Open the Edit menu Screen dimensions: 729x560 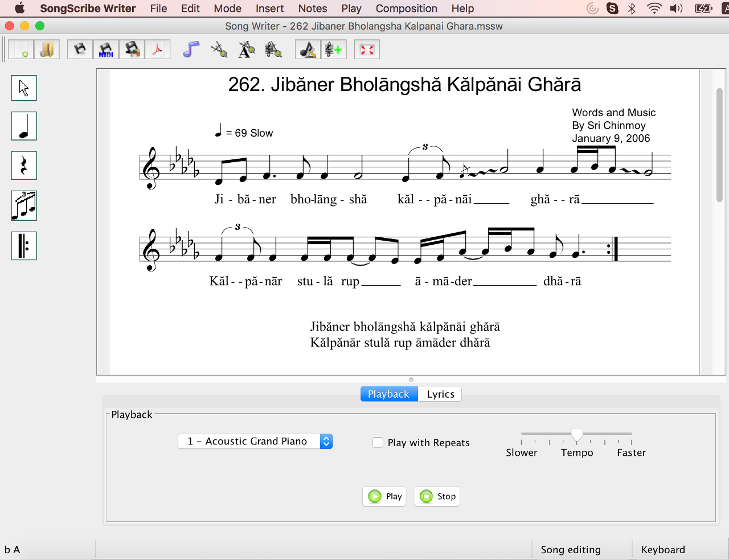tap(190, 9)
